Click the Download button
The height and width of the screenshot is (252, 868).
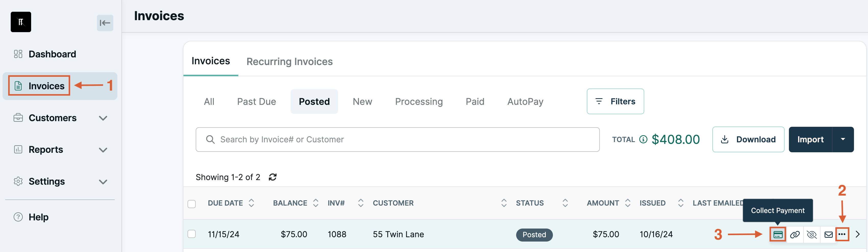pyautogui.click(x=748, y=139)
